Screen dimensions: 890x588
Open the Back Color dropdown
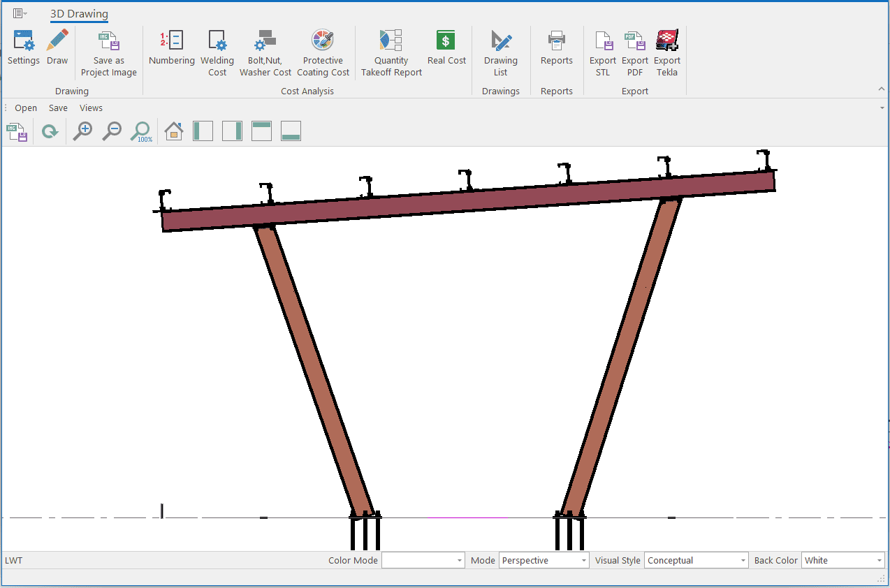point(879,561)
